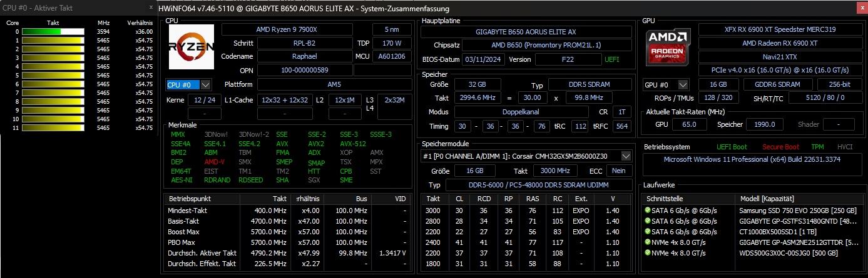Click the 256-bit bus width field
This screenshot has height=278, width=868.
[x=840, y=84]
